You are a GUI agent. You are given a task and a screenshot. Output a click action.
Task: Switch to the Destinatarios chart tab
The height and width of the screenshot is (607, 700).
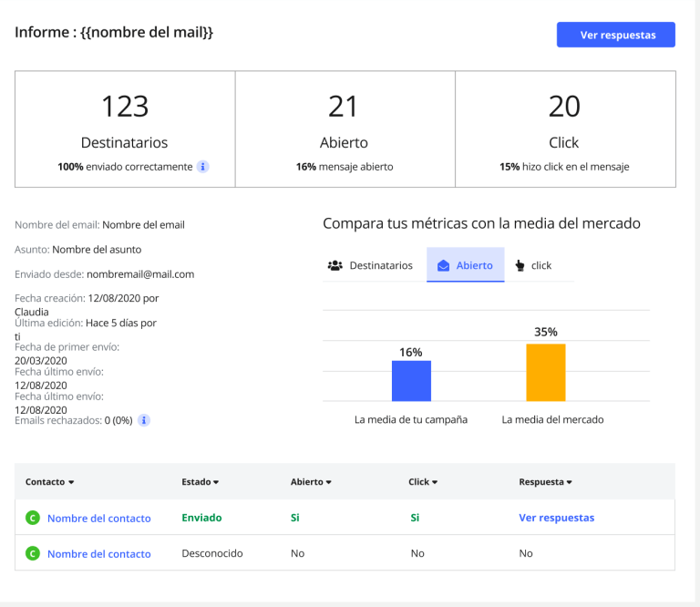(x=370, y=265)
